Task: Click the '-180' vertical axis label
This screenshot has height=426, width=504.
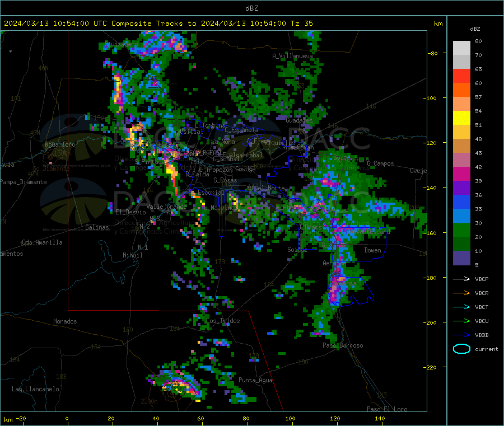Action: tap(430, 278)
